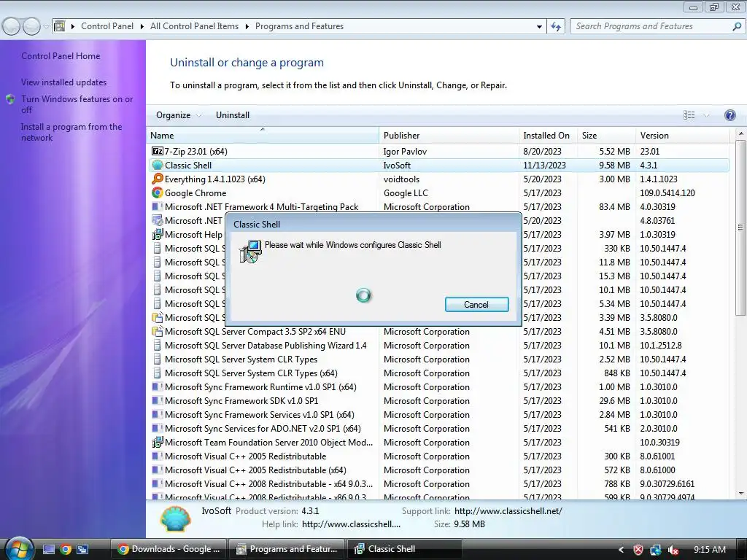Viewport: 747px width, 560px height.
Task: Open the recent pages dropdown arrow
Action: point(46,27)
